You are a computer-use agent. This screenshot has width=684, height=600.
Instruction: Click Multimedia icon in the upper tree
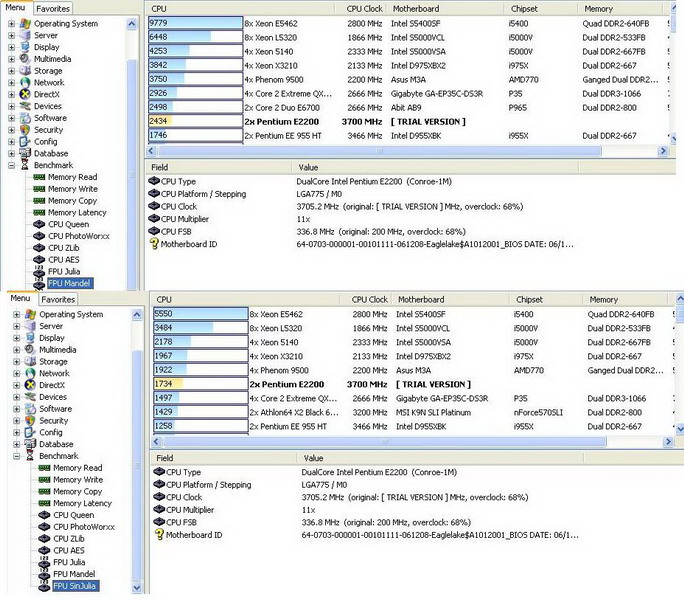pos(25,59)
